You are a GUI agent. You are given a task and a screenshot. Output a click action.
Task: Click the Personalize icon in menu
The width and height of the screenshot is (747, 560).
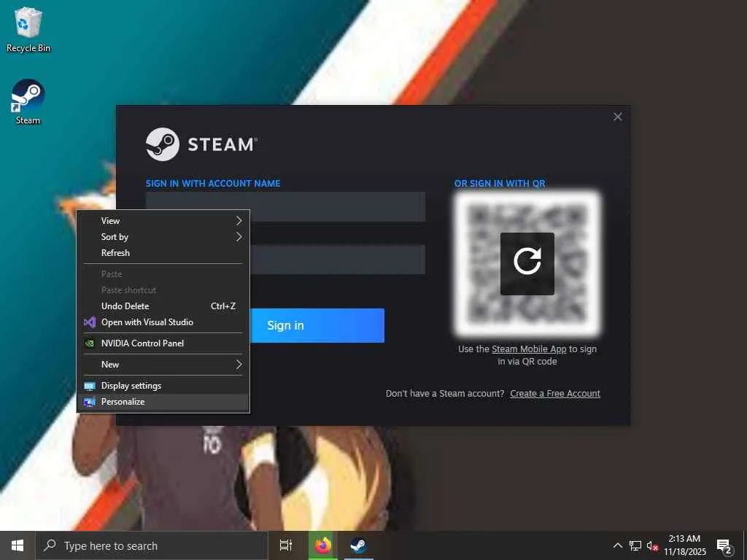(90, 402)
